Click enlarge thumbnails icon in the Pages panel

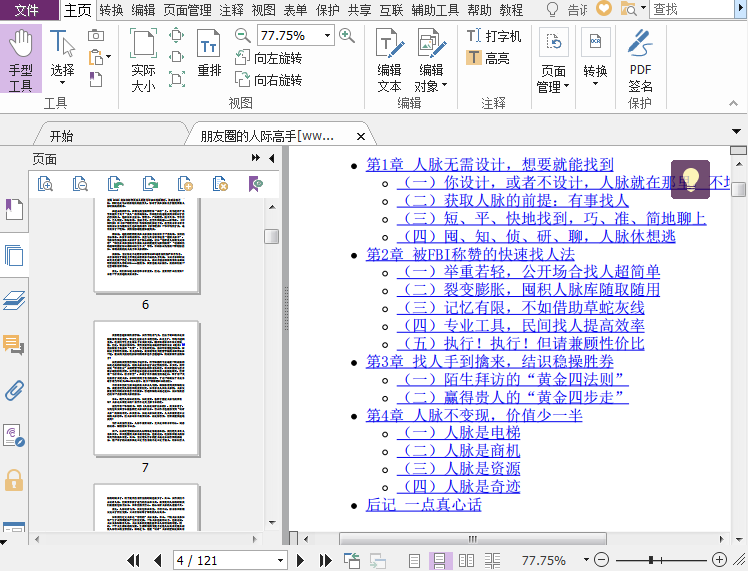click(45, 184)
